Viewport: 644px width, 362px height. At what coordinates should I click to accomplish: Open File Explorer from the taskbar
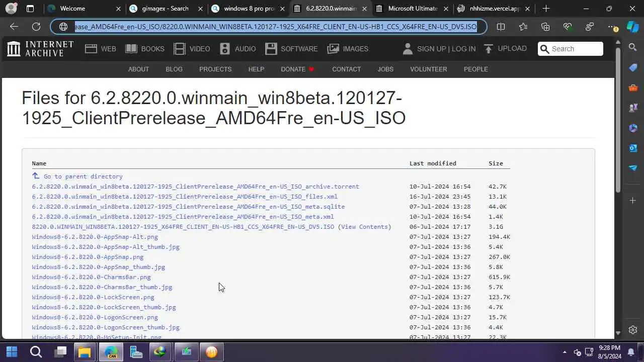85,352
